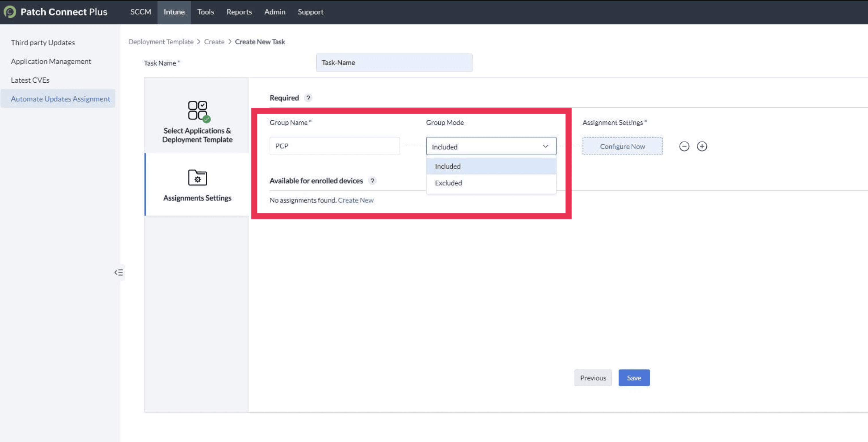Screen dimensions: 868x442
Task: Collapse the sidebar using the toggle icon
Action: 119,272
